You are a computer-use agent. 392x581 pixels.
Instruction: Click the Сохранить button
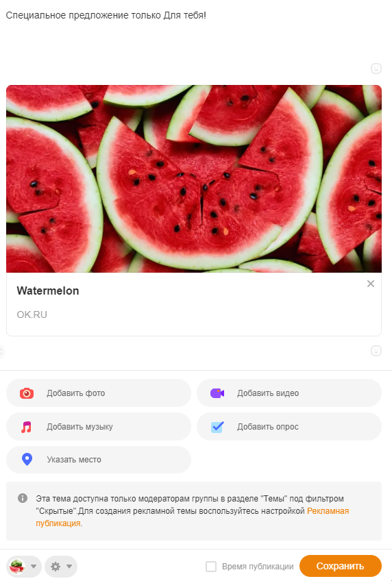tap(340, 566)
